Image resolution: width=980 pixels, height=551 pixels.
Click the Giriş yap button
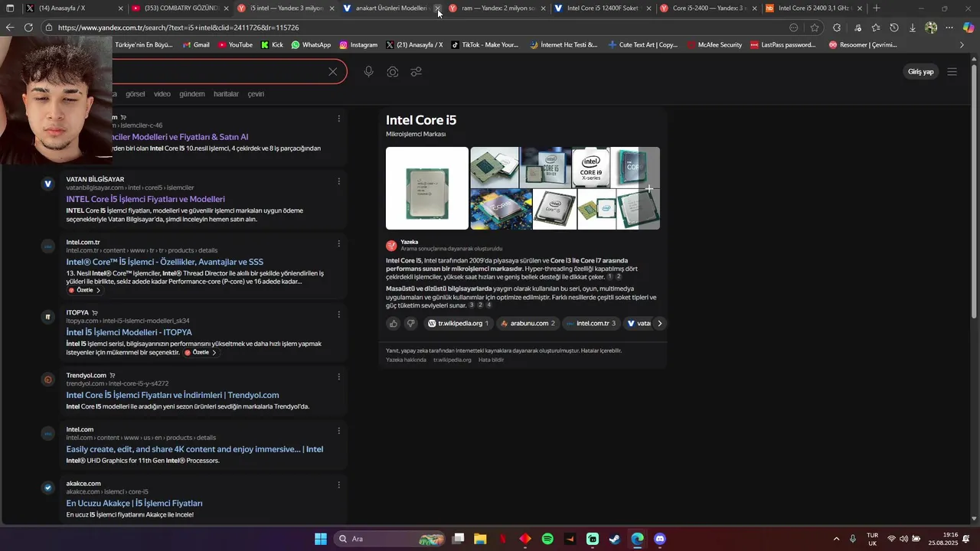pos(920,72)
